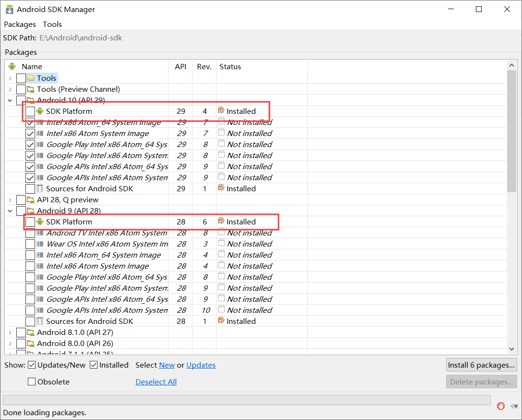This screenshot has width=522, height=420.
Task: Click the package list scrollbar thumb
Action: pos(512,131)
